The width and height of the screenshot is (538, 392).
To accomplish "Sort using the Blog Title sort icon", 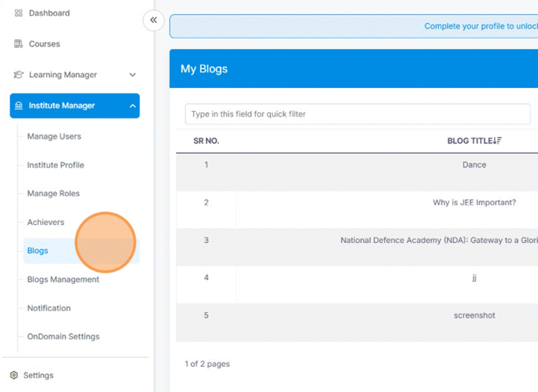I will pyautogui.click(x=497, y=141).
